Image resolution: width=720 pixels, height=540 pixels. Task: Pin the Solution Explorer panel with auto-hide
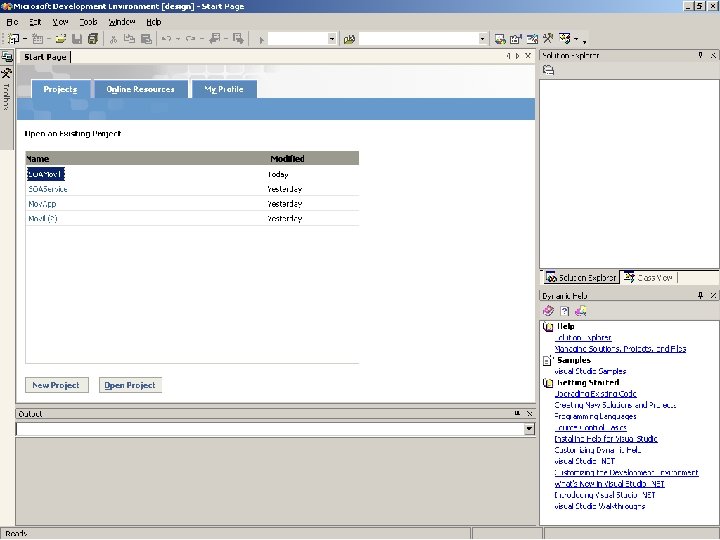pos(700,56)
